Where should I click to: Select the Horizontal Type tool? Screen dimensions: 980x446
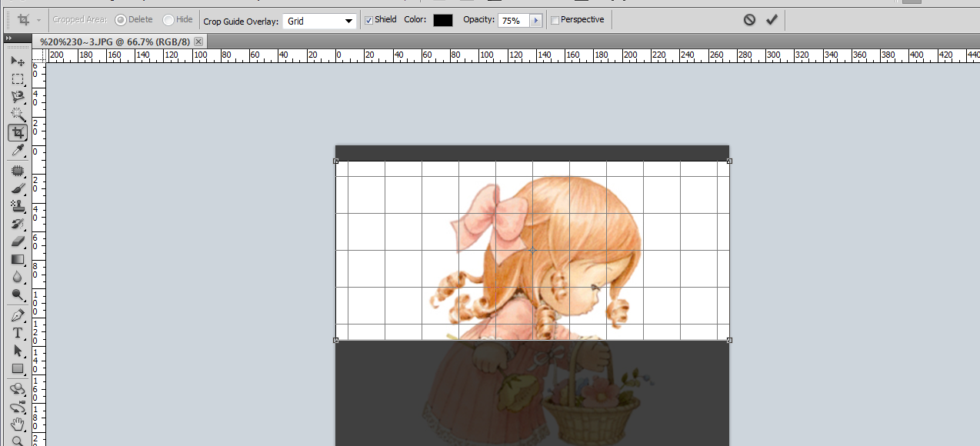point(18,333)
